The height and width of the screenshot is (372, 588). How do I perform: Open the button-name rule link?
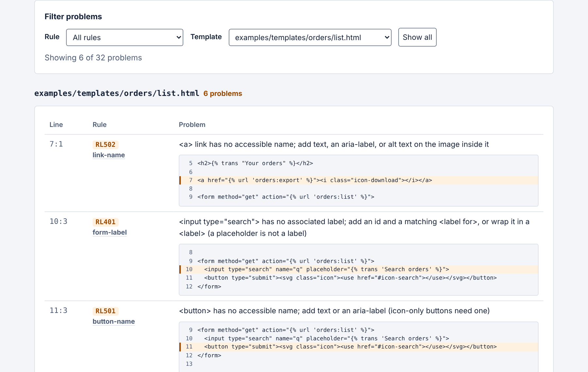[x=114, y=321]
